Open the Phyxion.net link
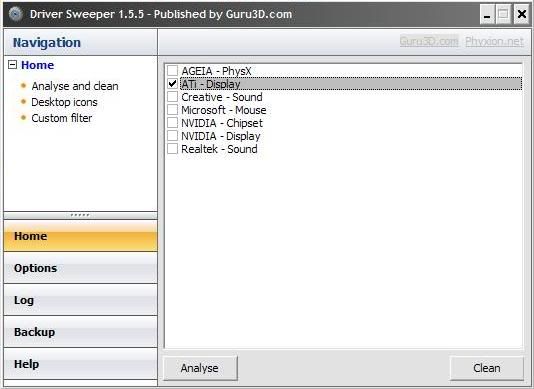Image resolution: width=534 pixels, height=389 pixels. [x=494, y=41]
